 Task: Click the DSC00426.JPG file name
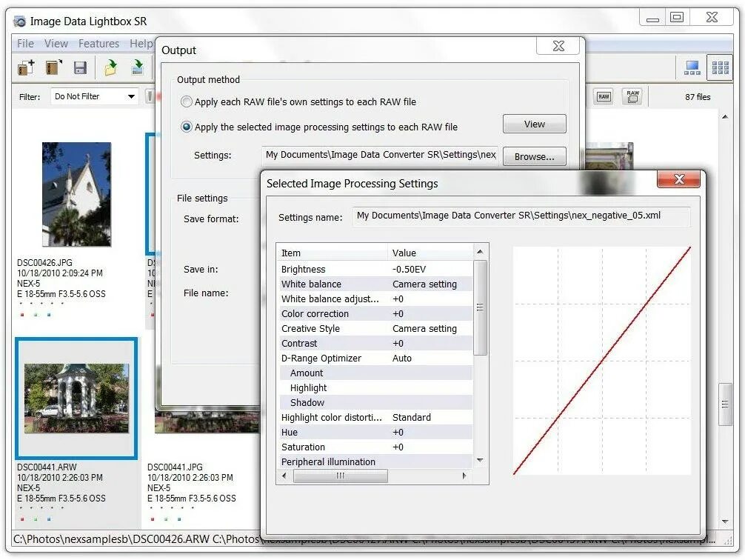point(44,262)
